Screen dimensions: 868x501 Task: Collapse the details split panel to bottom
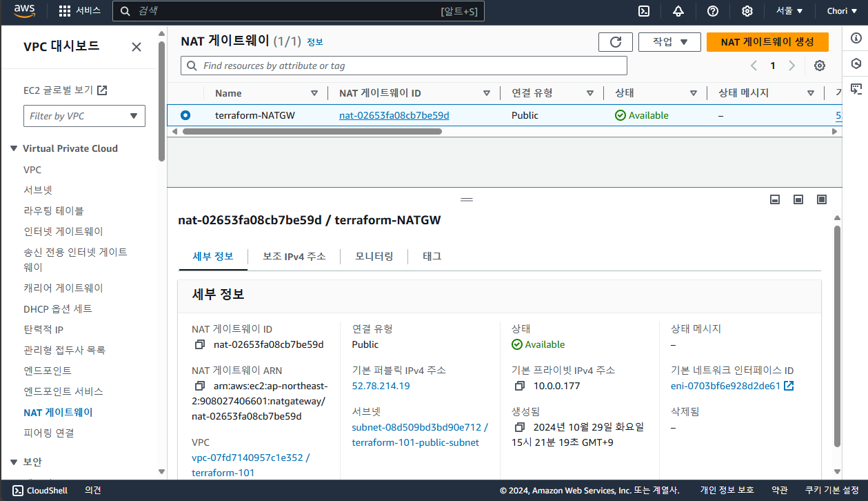[x=775, y=199]
